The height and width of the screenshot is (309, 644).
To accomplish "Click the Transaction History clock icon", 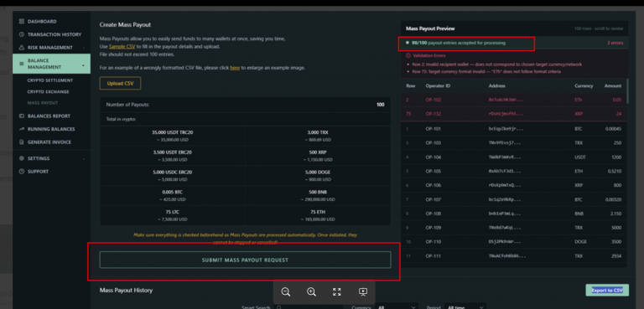I will (22, 34).
